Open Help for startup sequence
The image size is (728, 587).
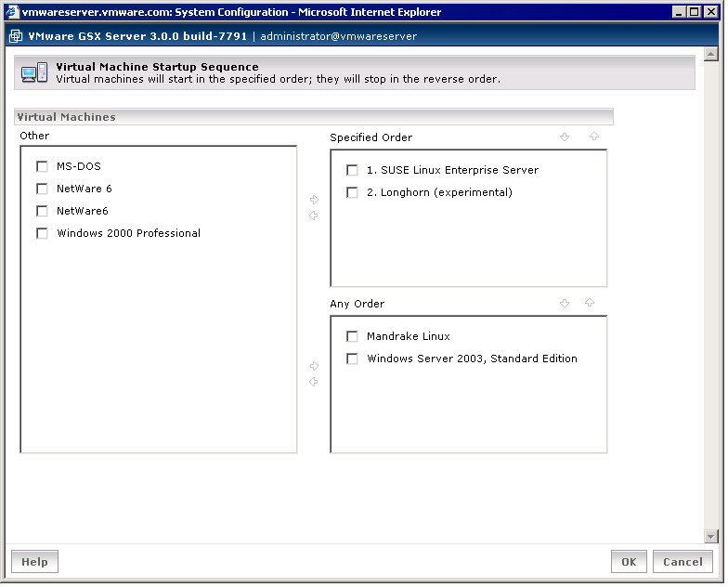click(34, 562)
